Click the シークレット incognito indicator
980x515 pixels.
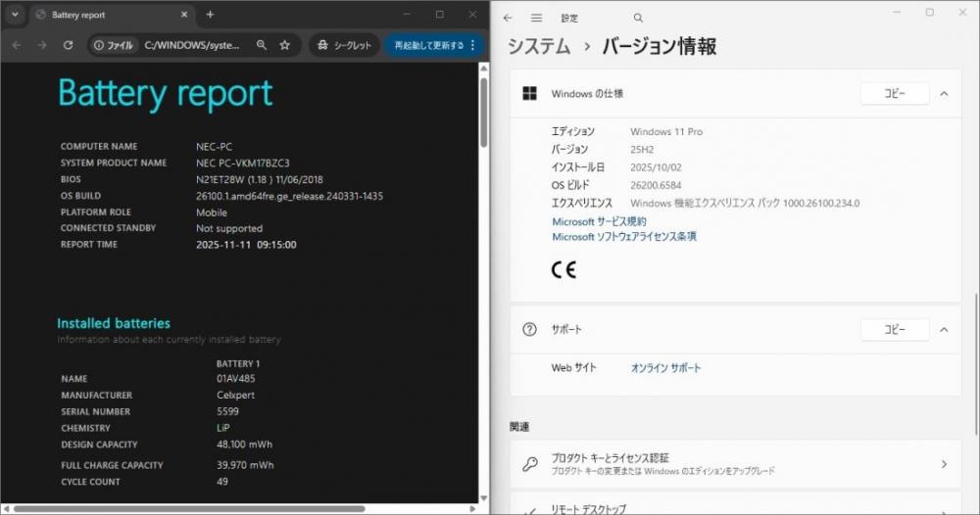(344, 45)
